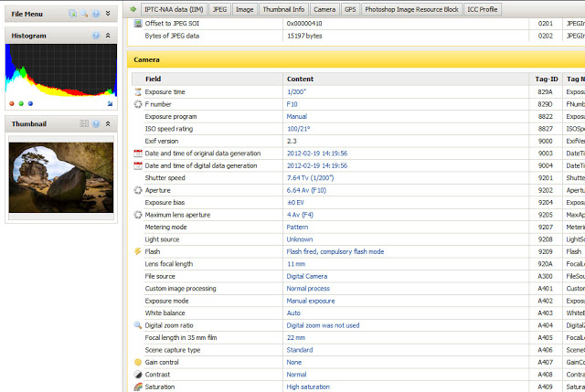Toggle the red channel in histogram

pyautogui.click(x=13, y=104)
